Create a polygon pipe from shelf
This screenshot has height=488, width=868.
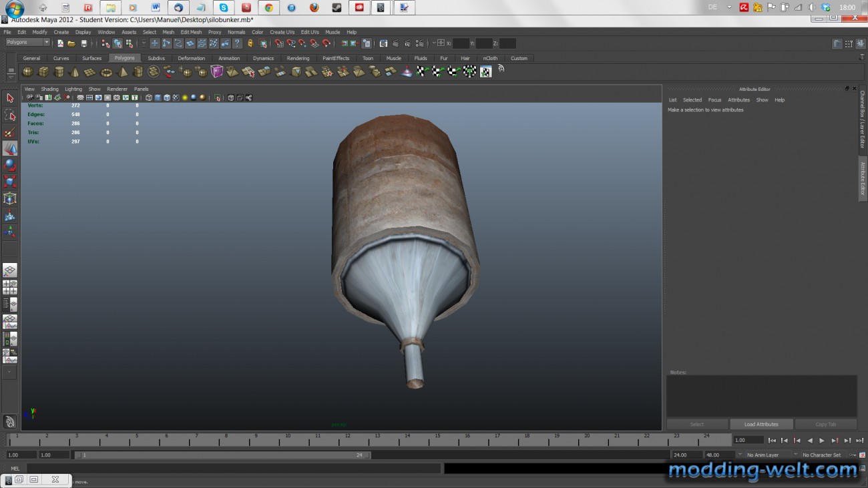138,71
